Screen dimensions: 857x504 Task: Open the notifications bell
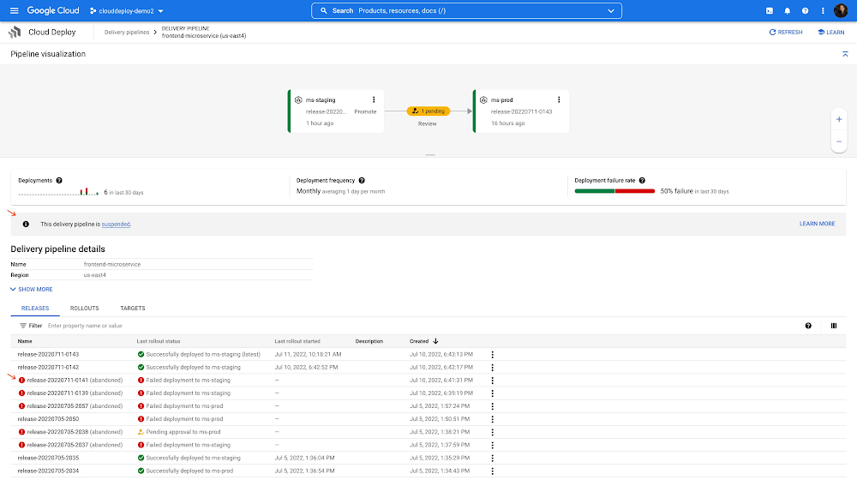(x=787, y=10)
